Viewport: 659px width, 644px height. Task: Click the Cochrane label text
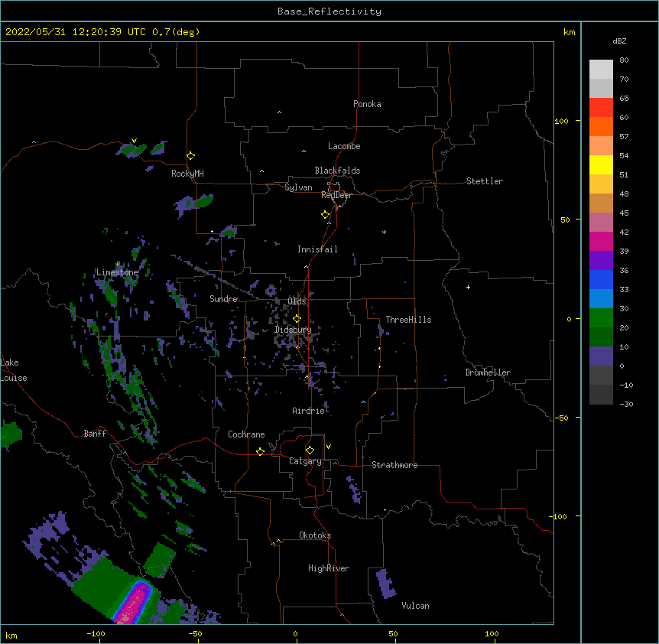pos(246,434)
